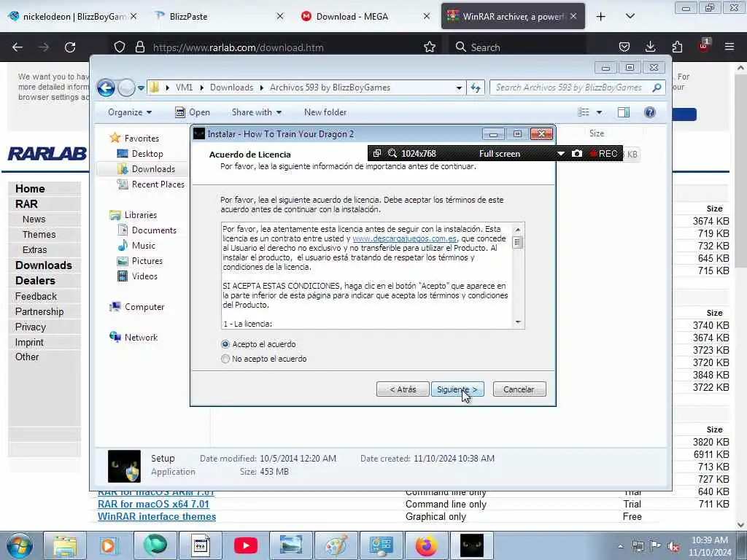Select Desktop in the Explorer Favorites
Image resolution: width=747 pixels, height=560 pixels.
147,154
